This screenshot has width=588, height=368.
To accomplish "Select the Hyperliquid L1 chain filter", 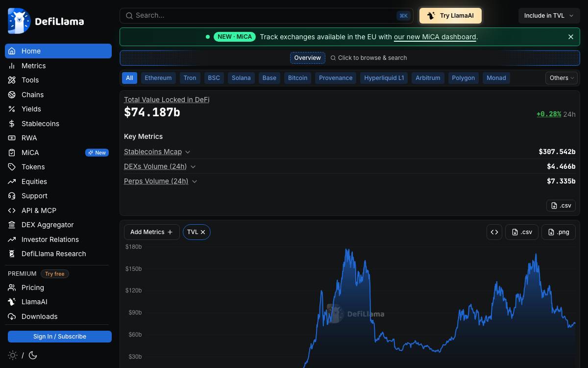I will point(384,78).
